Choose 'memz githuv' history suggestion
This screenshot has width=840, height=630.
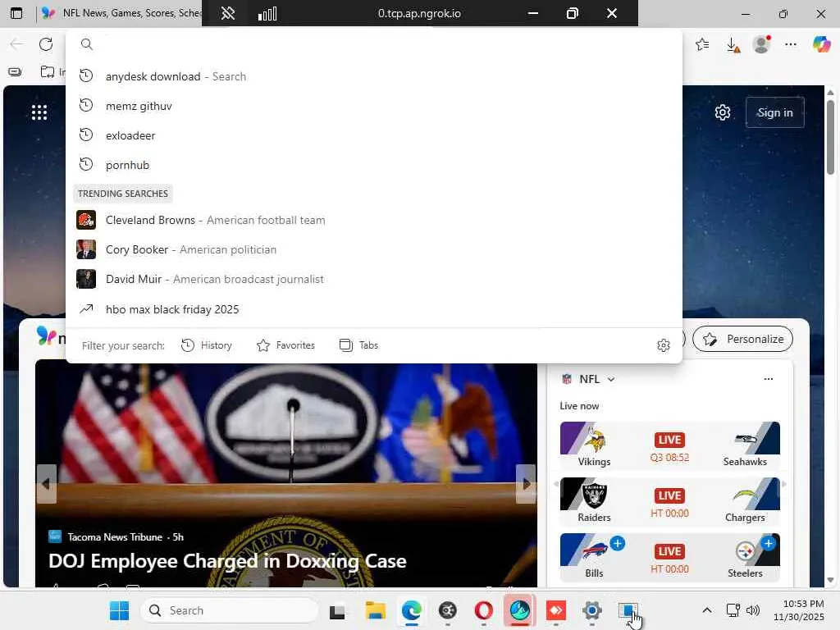(374, 106)
